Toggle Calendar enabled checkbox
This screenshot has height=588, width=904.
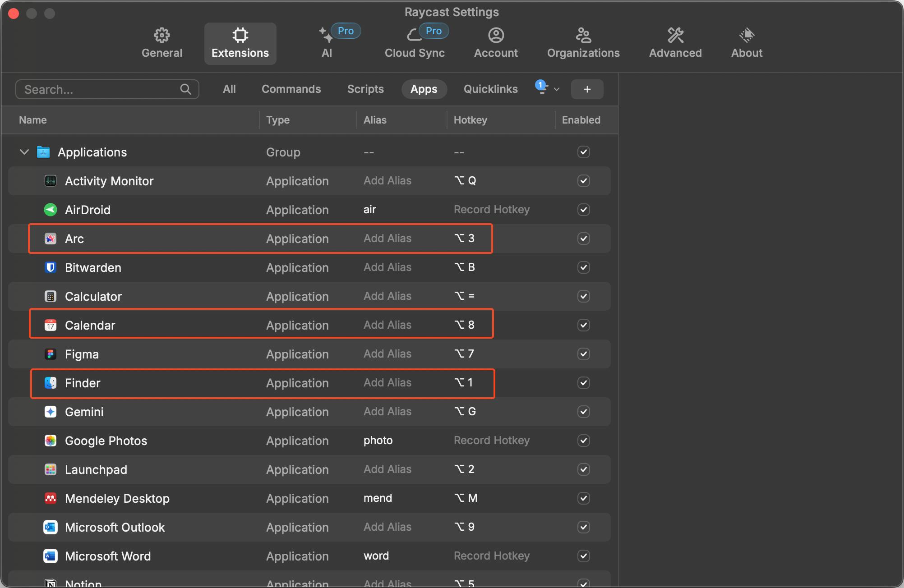click(584, 325)
